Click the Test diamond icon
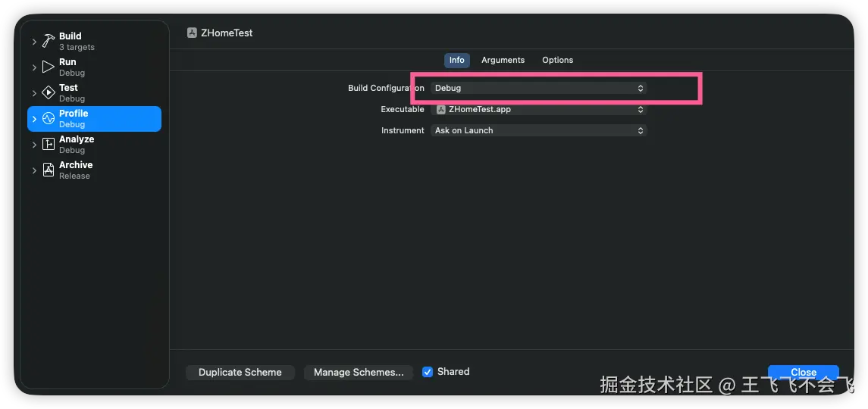 [x=49, y=93]
